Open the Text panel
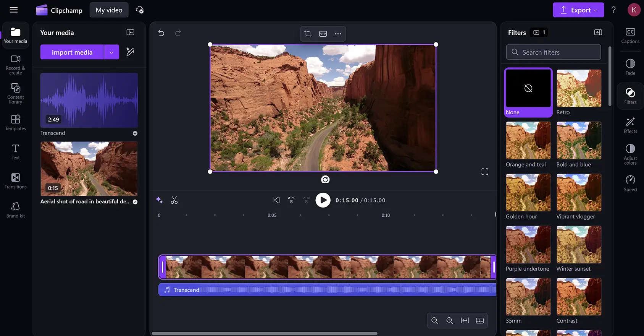Screen dimensions: 644x336 click(16, 152)
